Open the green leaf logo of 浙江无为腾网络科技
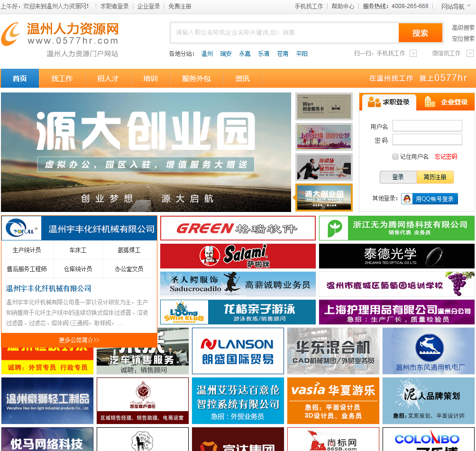Viewport: 476px width, 451px height. click(x=334, y=228)
